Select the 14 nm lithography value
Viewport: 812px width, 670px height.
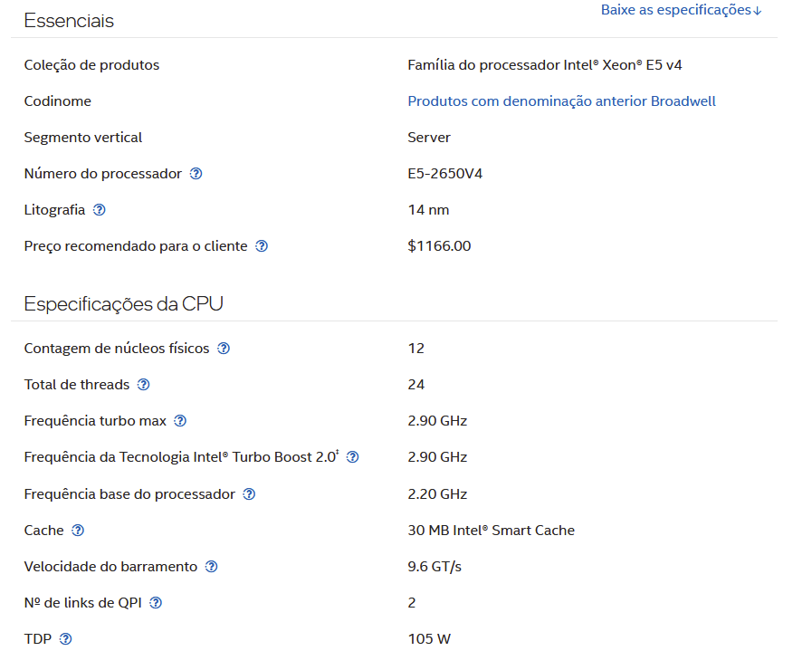click(428, 210)
